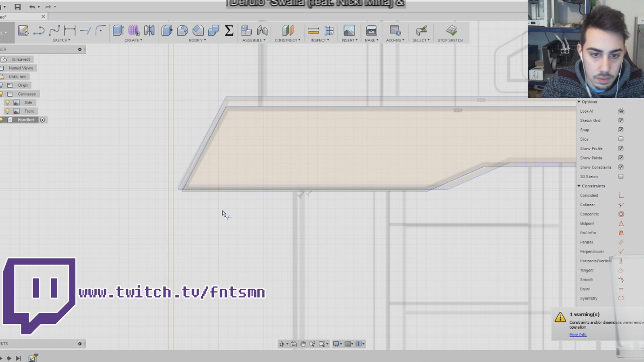This screenshot has height=362, width=644.
Task: Open the ASSEMBLE dropdown menu
Action: click(x=254, y=40)
